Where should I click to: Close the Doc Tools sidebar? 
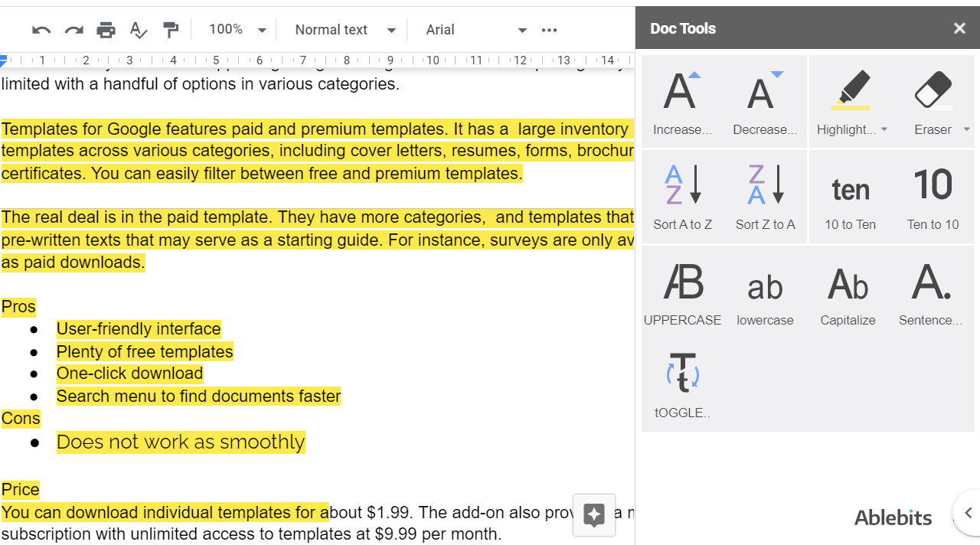pyautogui.click(x=959, y=28)
